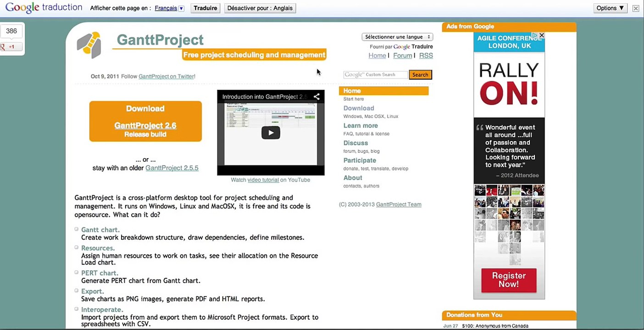Click the 'Gantt chart.' feature heading
This screenshot has width=644, height=330.
tap(100, 230)
